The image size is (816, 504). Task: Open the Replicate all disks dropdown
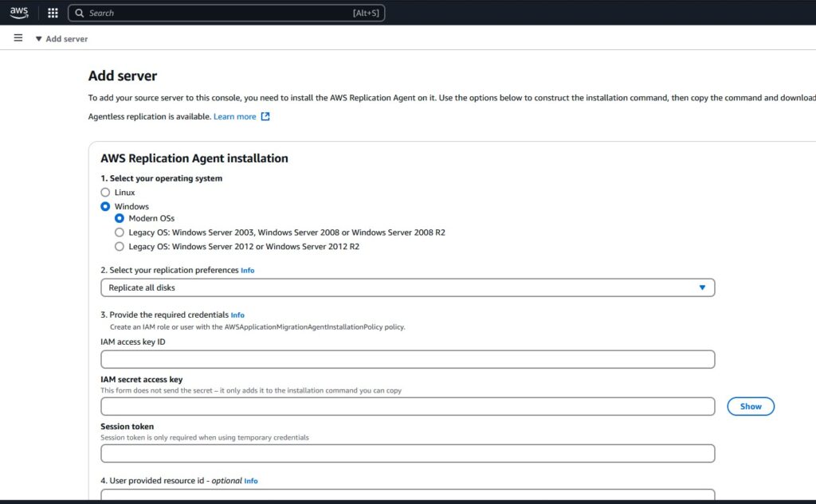[407, 287]
